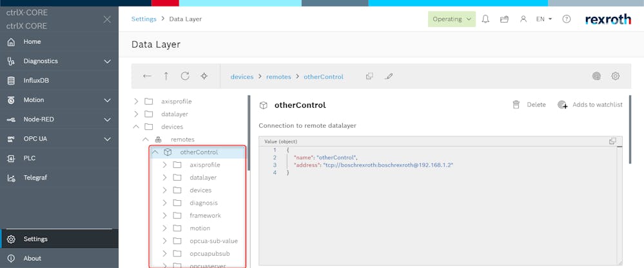Image resolution: width=644 pixels, height=268 pixels.
Task: Expand the top-level axisprofile folder
Action: tap(137, 101)
